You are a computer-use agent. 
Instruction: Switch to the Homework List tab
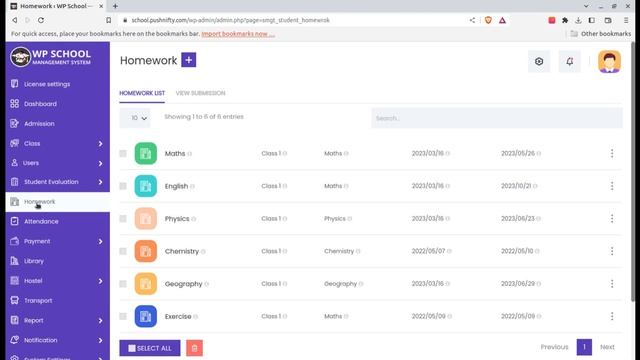pos(142,93)
